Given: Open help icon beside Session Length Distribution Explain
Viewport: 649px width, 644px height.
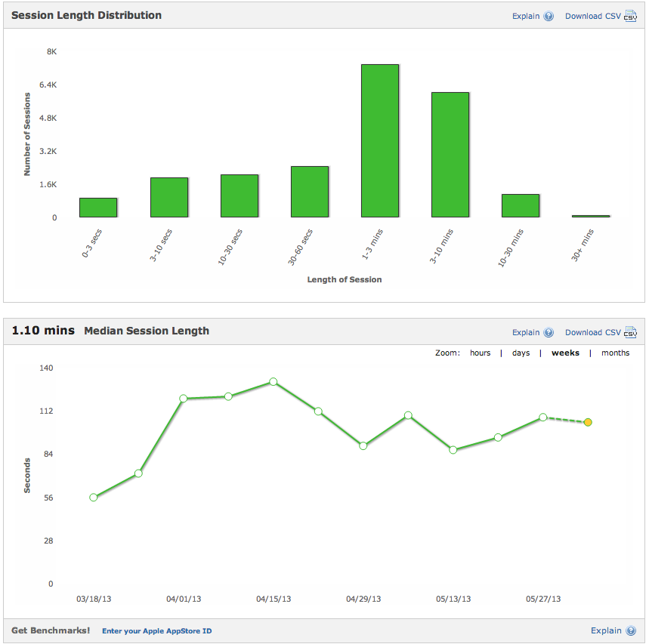Looking at the screenshot, I should tap(549, 15).
